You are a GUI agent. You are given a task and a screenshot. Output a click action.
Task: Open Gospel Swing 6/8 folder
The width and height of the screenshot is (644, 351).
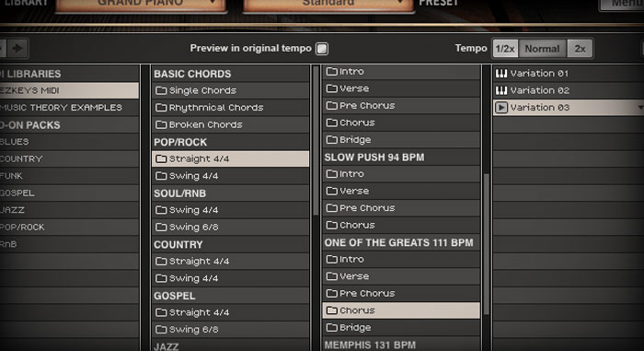pyautogui.click(x=230, y=330)
